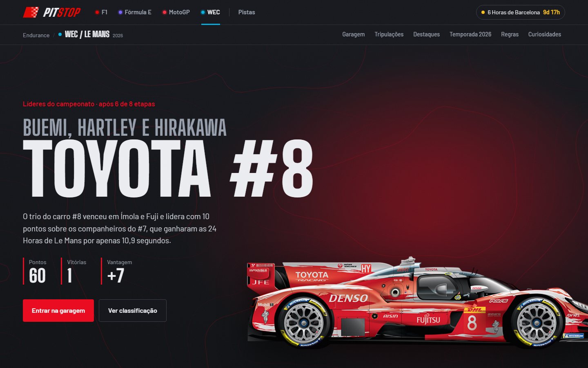Open the MotoGP section

[x=176, y=12]
